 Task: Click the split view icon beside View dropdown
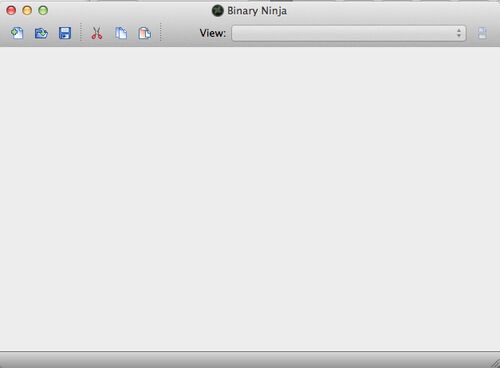(x=482, y=33)
